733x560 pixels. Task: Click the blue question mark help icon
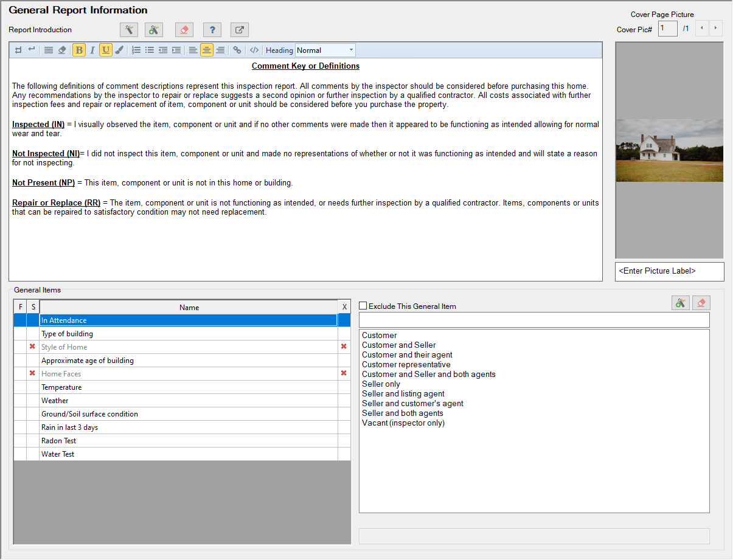[x=212, y=30]
